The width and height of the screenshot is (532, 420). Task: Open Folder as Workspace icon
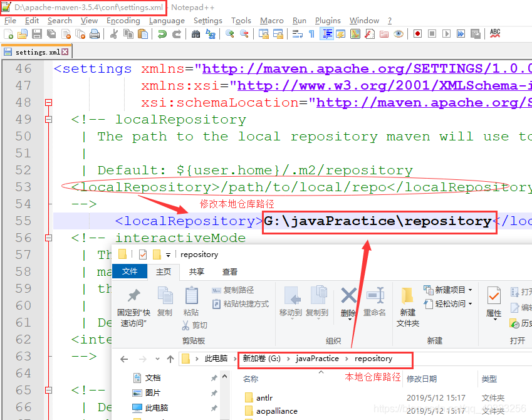click(x=383, y=34)
